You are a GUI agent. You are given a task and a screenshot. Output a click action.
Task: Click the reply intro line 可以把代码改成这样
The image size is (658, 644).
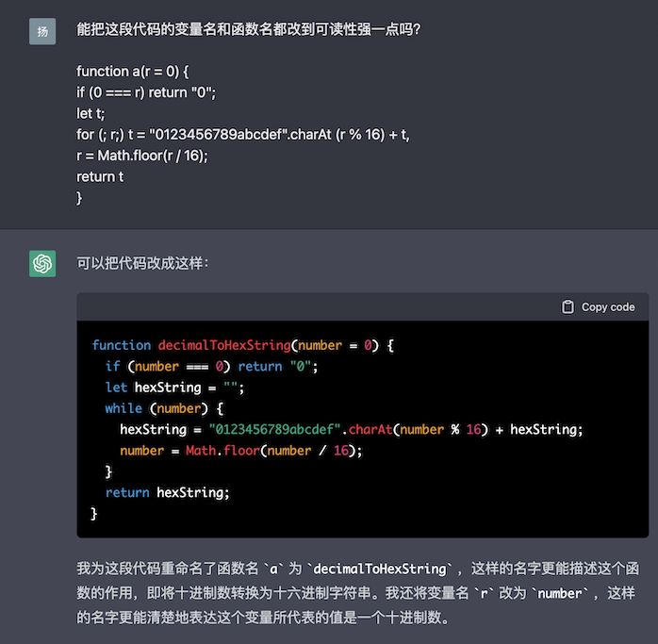[142, 264]
